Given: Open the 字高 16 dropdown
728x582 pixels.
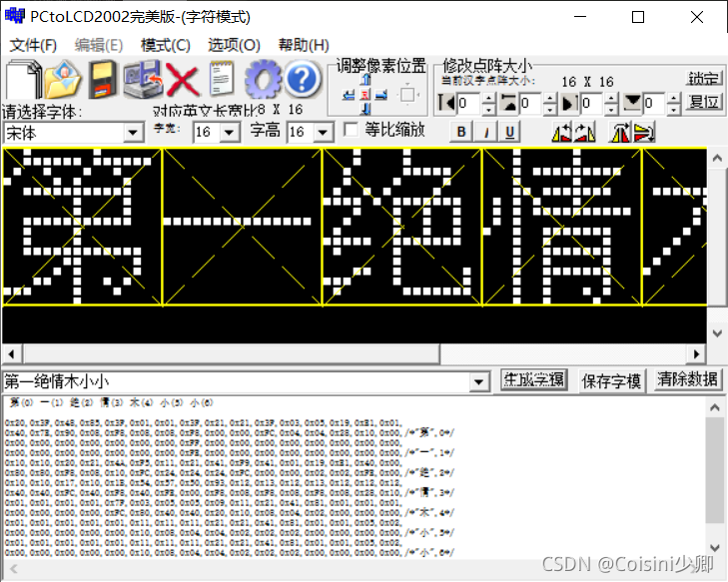Looking at the screenshot, I should point(324,133).
